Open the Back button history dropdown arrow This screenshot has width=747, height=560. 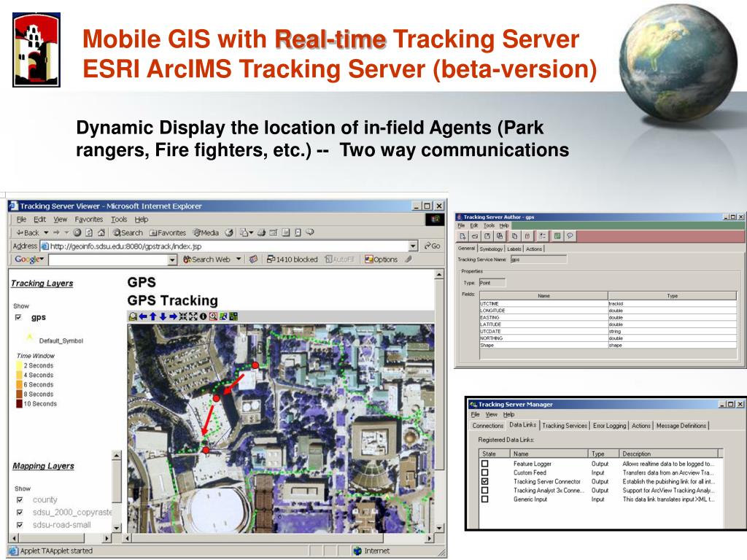point(46,233)
